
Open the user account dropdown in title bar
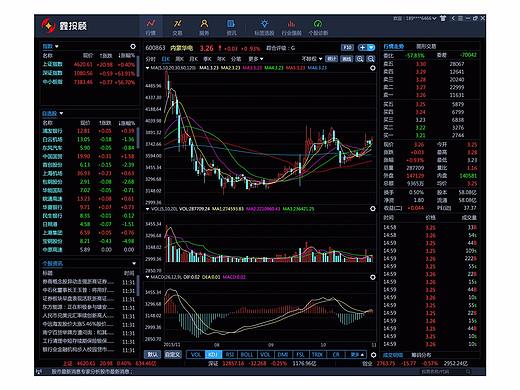(x=434, y=19)
